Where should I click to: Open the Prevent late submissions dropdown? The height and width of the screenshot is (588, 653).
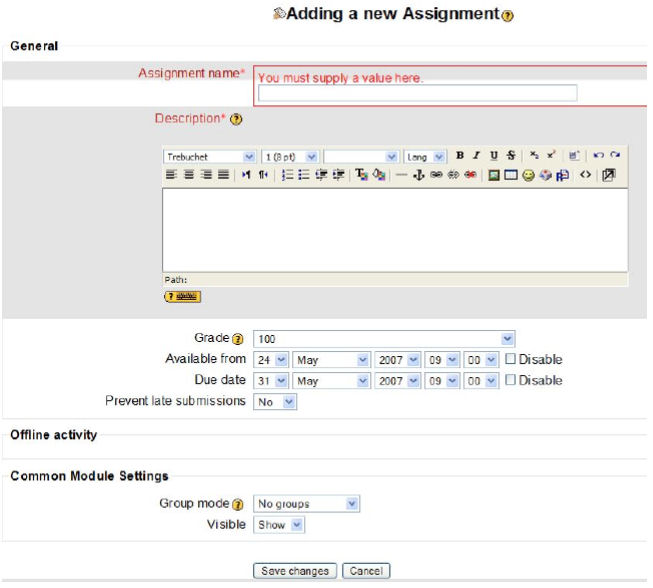tap(275, 401)
